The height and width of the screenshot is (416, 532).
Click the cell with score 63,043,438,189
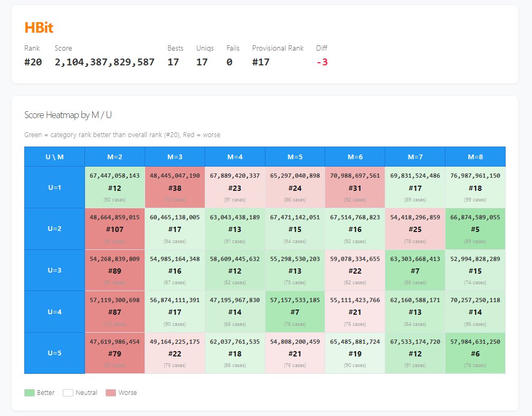(x=235, y=229)
